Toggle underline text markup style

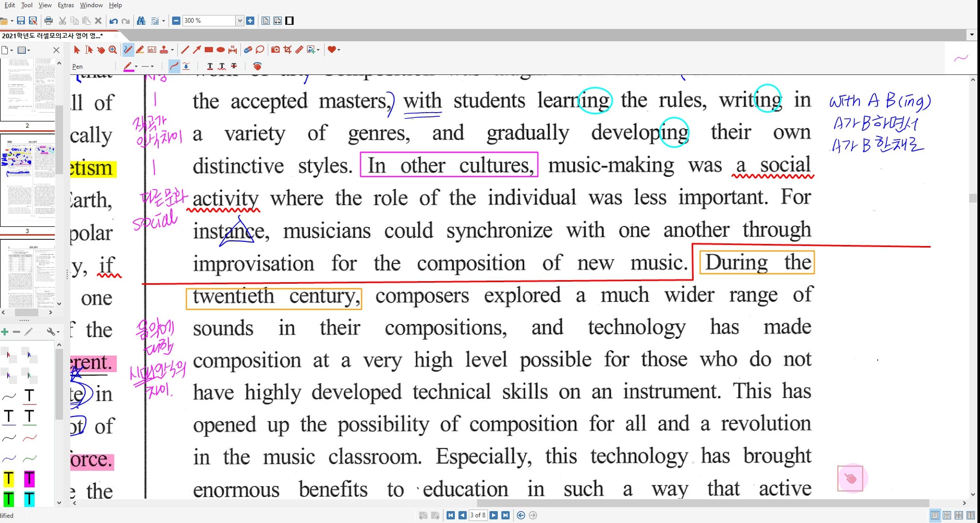point(210,66)
